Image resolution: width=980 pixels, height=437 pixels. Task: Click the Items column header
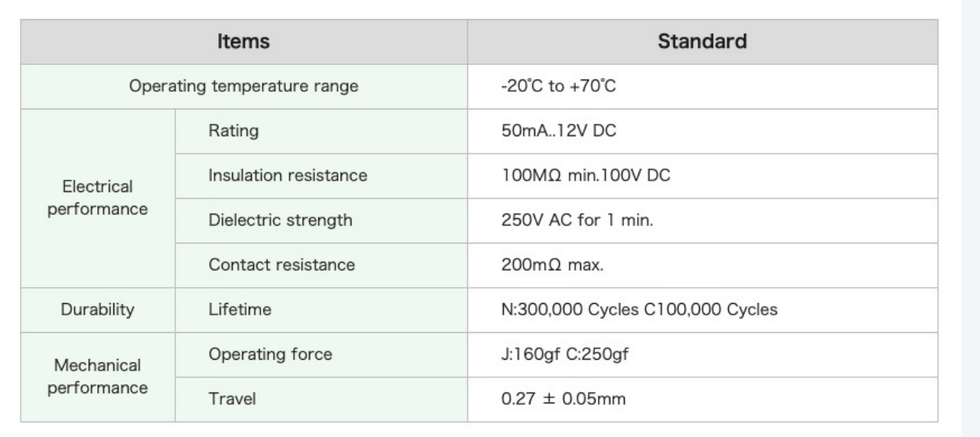point(243,42)
